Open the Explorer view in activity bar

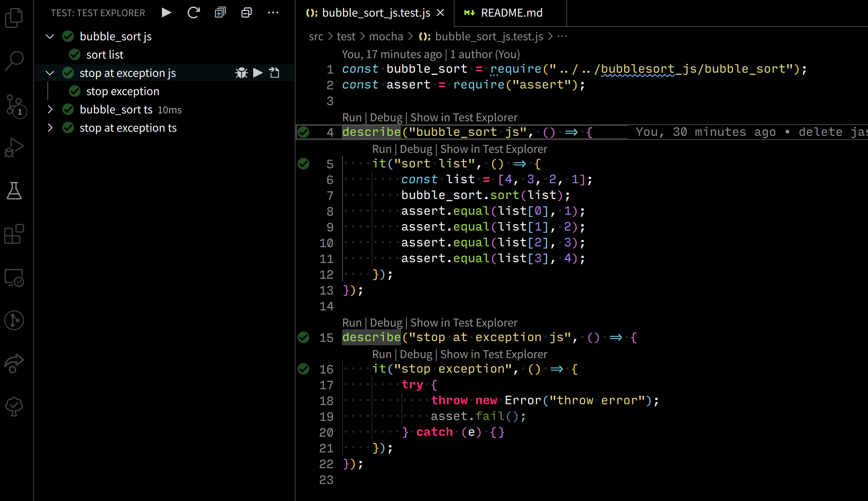pos(14,17)
